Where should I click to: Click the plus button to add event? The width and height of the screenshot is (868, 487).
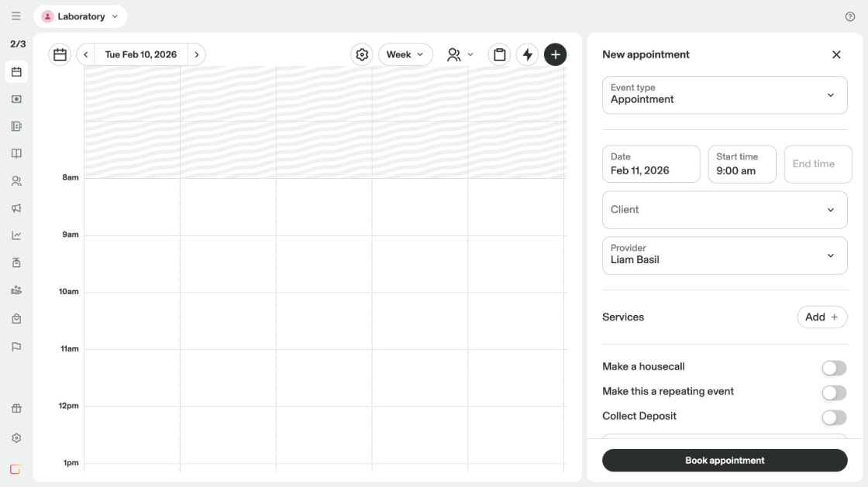555,55
